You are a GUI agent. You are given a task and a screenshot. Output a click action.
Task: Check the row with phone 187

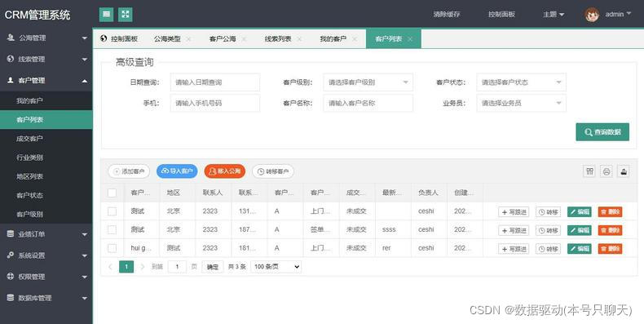(112, 229)
